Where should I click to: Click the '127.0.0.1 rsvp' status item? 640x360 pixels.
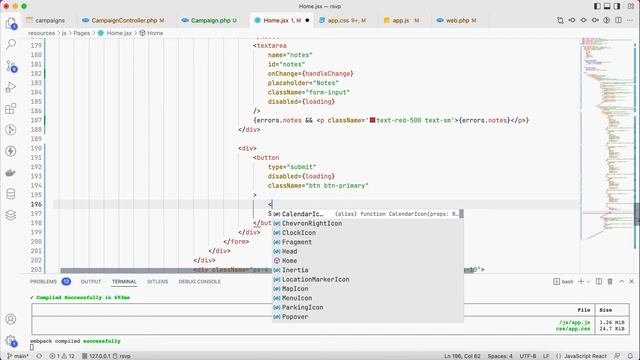[106, 356]
